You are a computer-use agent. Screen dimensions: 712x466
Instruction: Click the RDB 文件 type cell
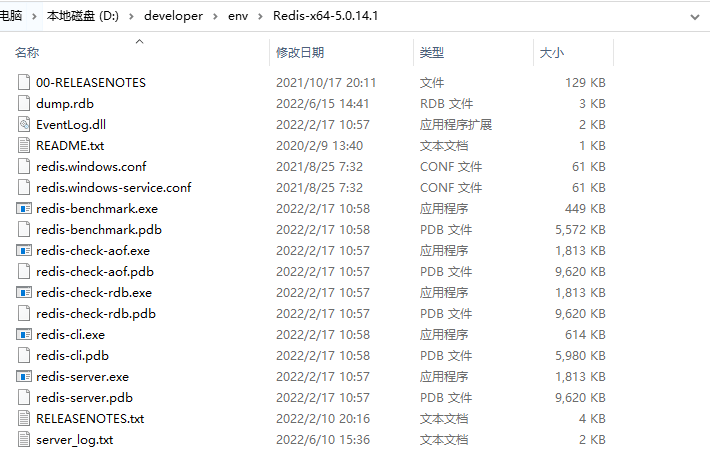coord(446,104)
